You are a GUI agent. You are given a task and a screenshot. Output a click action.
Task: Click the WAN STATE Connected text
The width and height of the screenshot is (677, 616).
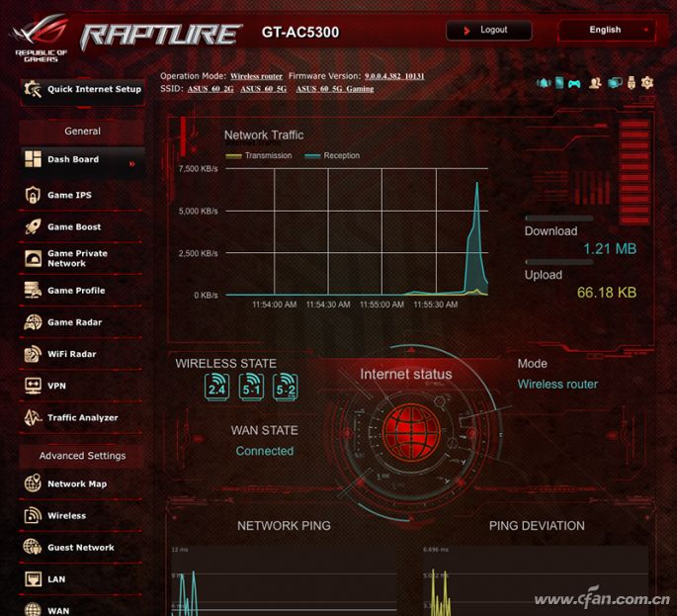pyautogui.click(x=265, y=451)
